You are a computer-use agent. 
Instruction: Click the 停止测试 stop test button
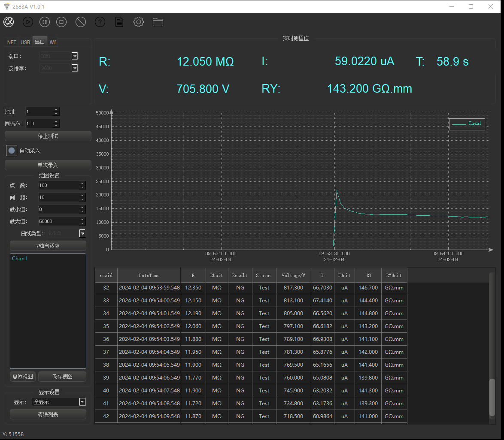pyautogui.click(x=48, y=136)
